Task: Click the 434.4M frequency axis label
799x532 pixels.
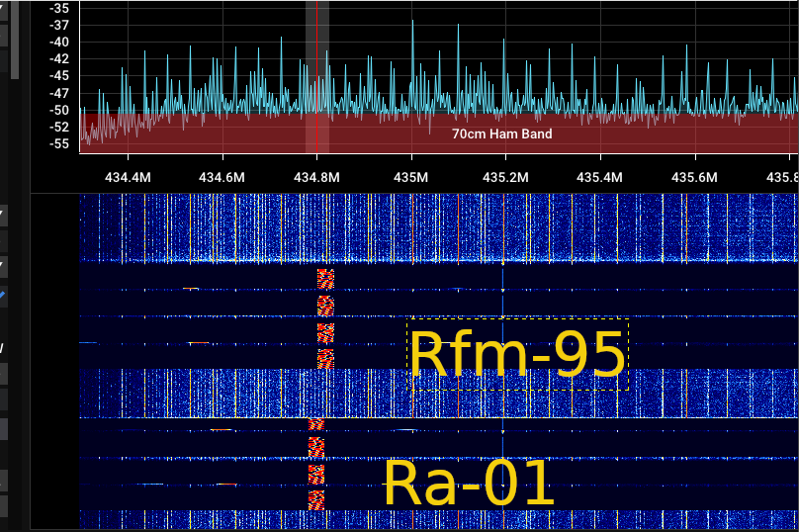Action: coord(128,177)
